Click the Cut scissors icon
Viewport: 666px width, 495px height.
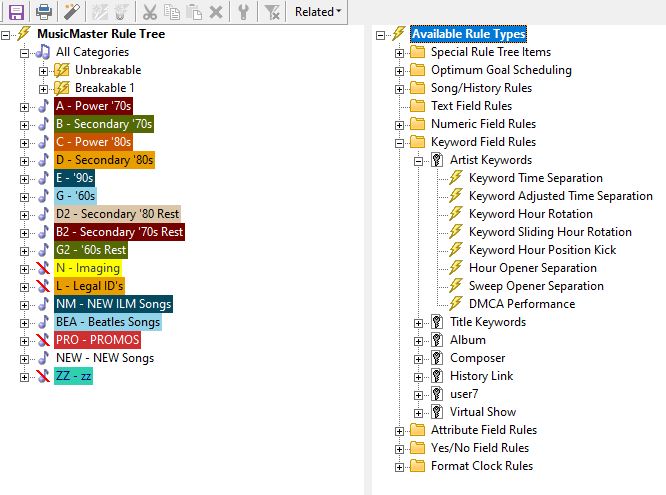(x=150, y=12)
